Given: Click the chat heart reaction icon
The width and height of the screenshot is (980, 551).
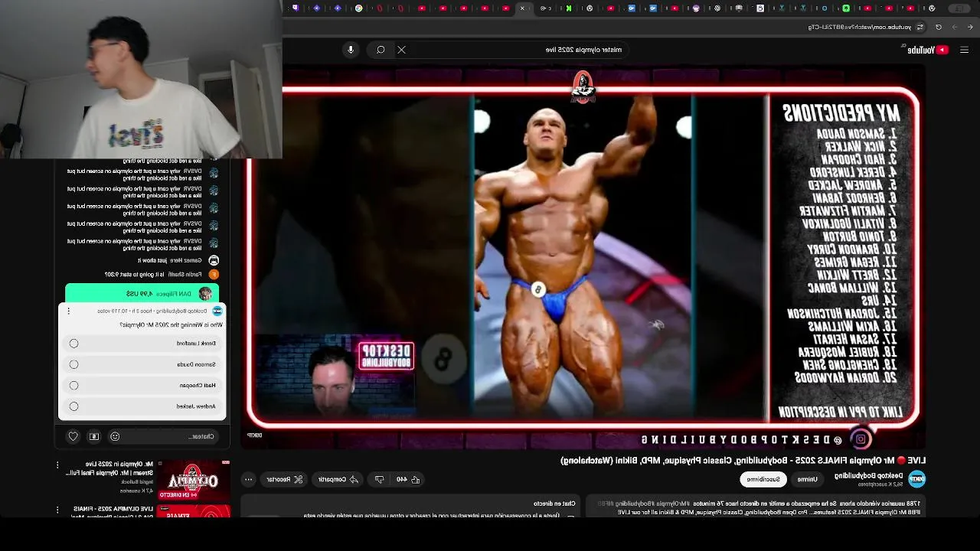Looking at the screenshot, I should click(x=73, y=436).
